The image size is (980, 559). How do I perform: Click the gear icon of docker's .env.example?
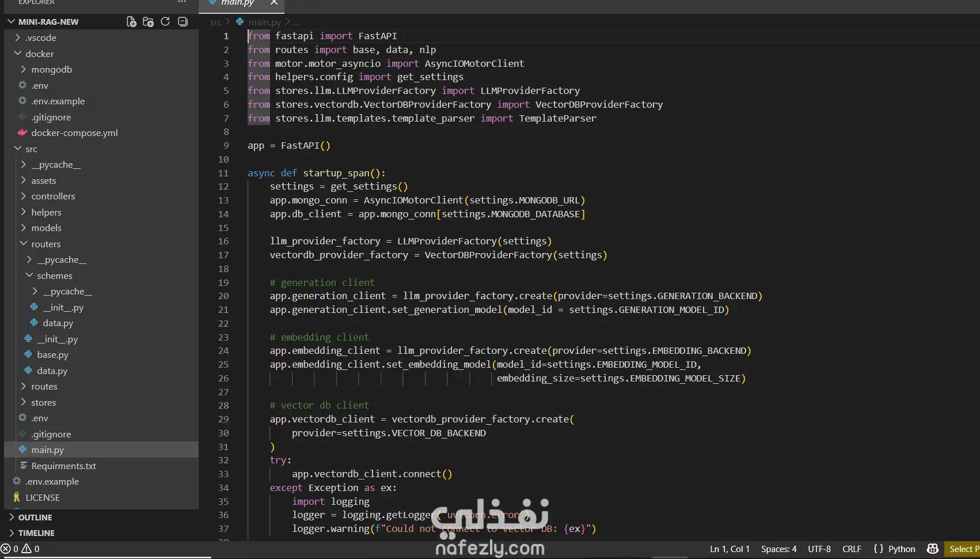coord(22,101)
